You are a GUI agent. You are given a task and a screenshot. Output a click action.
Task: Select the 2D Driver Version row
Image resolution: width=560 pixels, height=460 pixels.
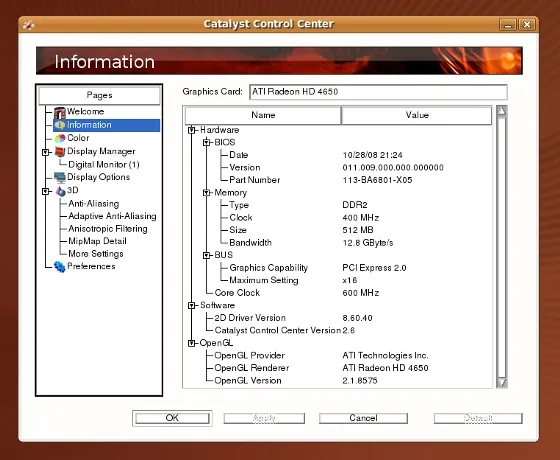pos(339,318)
